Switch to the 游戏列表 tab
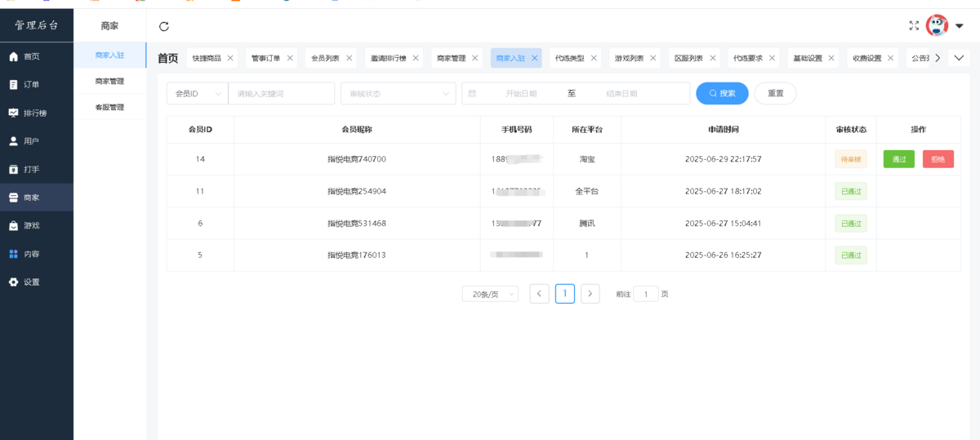The width and height of the screenshot is (980, 440). click(630, 58)
